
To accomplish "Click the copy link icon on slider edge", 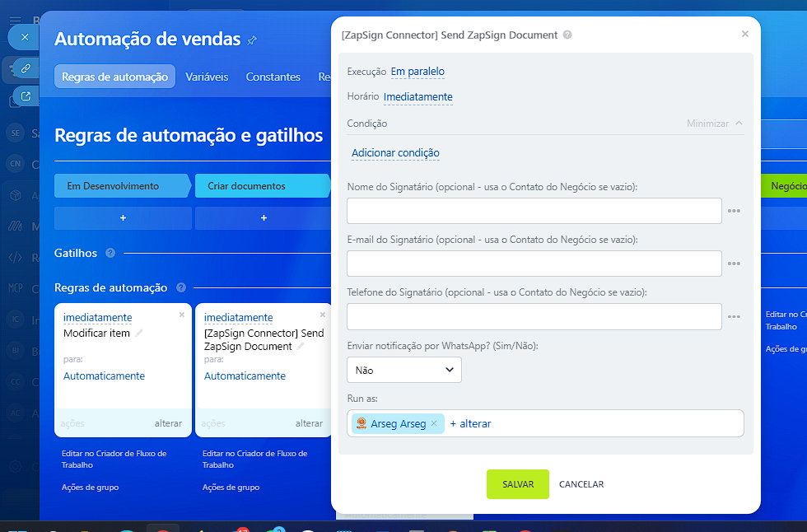I will [x=26, y=69].
